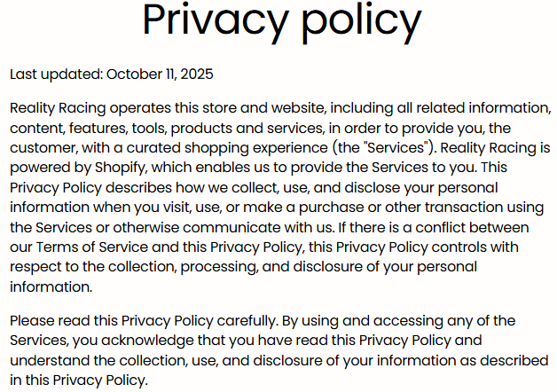Viewport: 557px width, 392px height.
Task: Click the "Last updated: October 11, 2025" line
Action: 111,74
